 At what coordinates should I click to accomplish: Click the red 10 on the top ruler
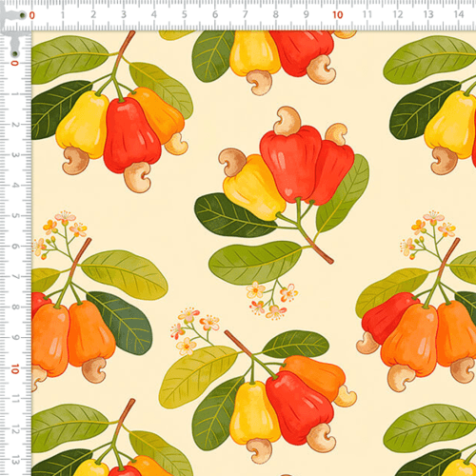(338, 15)
